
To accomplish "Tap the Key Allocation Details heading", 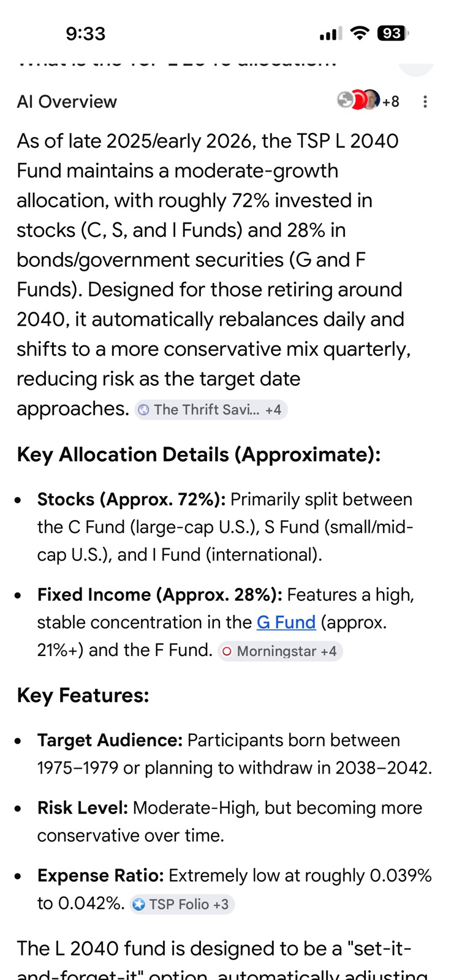I will (199, 454).
